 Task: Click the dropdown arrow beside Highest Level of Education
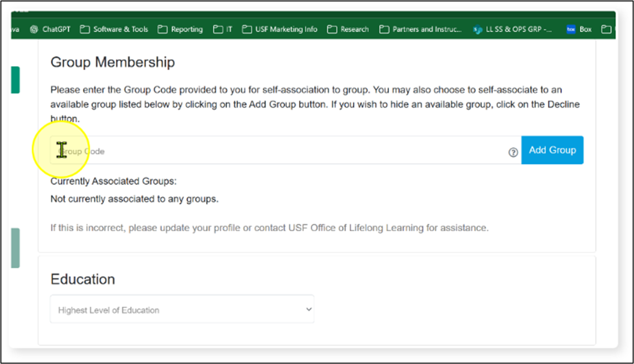(309, 309)
